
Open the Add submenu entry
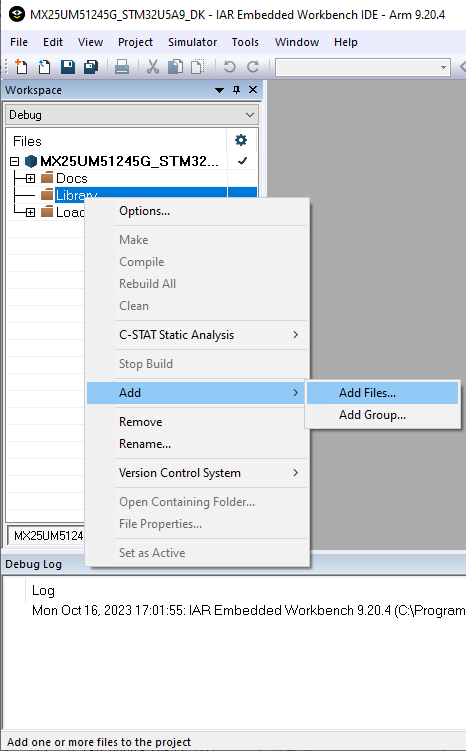pyautogui.click(x=195, y=393)
